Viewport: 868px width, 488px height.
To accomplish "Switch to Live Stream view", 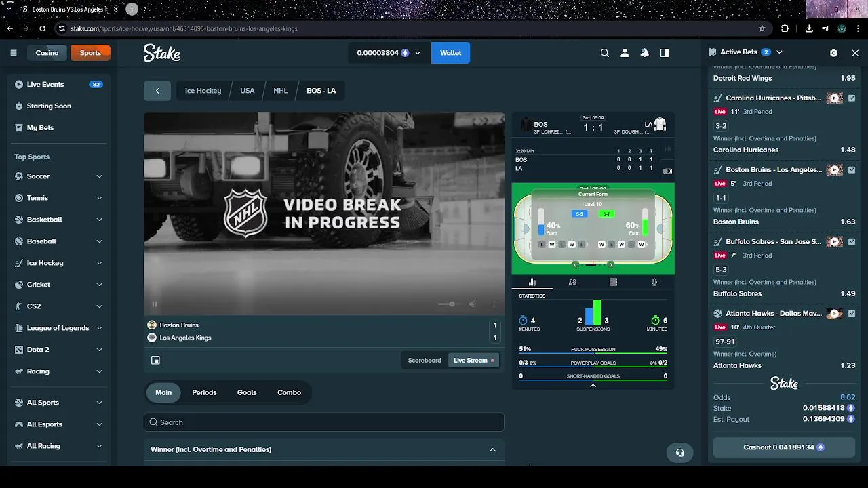I will [474, 361].
